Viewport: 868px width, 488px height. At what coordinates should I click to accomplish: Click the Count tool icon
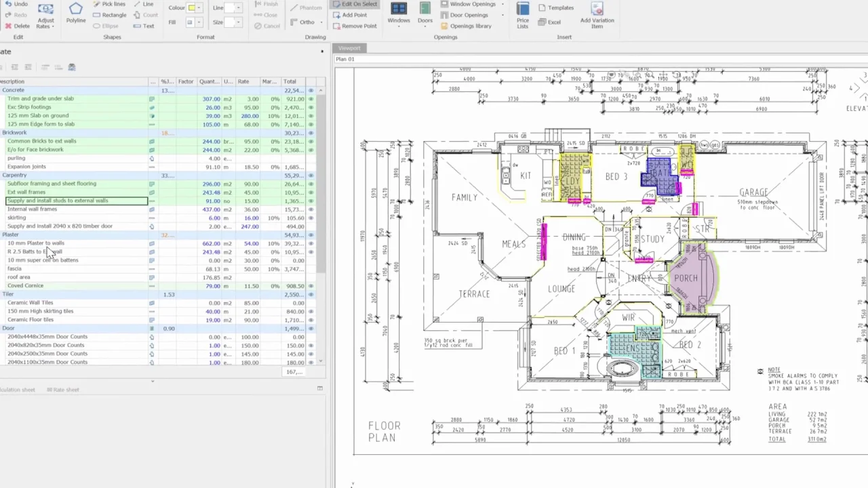click(137, 15)
